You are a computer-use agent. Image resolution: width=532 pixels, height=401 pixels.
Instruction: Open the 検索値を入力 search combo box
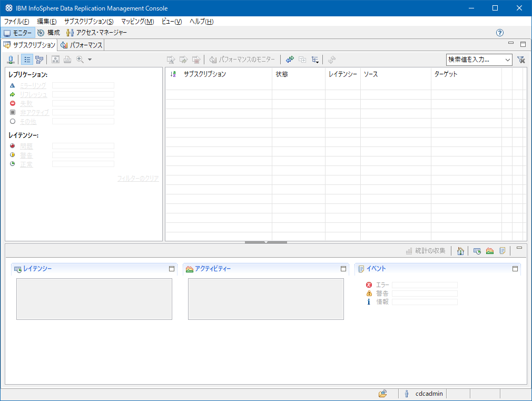479,60
